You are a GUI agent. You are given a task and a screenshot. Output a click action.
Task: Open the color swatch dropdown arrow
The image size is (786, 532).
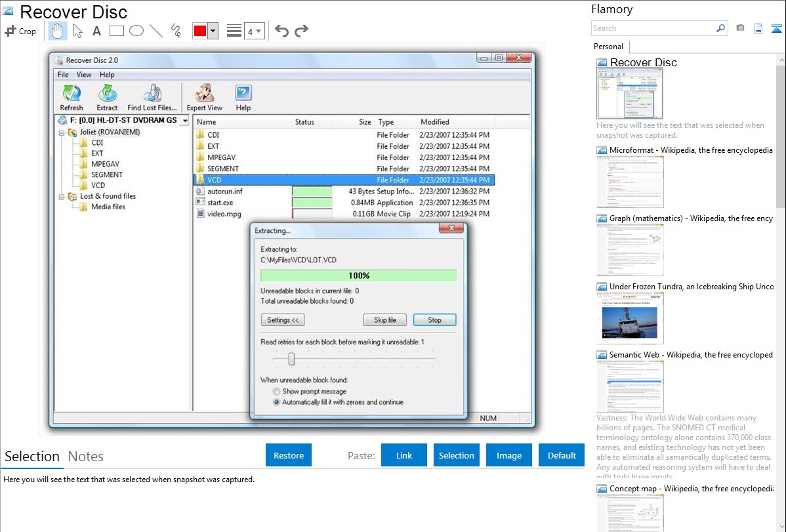(x=213, y=31)
